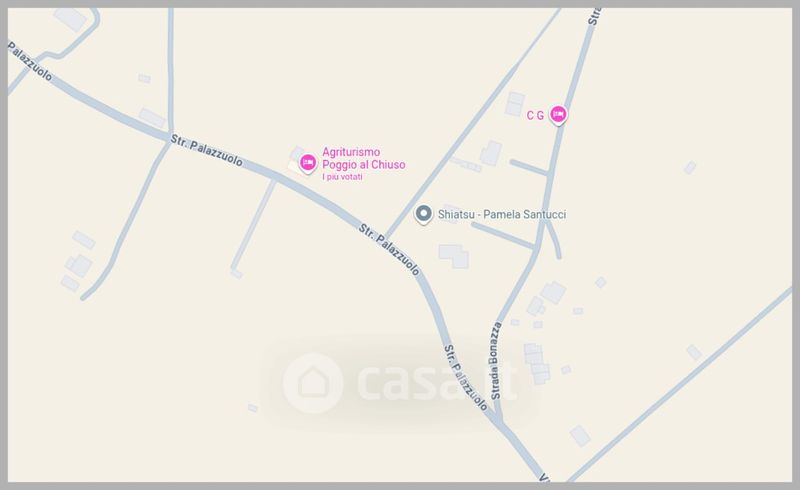Click the Str. Palazzuolo label beside the Shiatsu marker
The width and height of the screenshot is (800, 490).
pos(389,249)
